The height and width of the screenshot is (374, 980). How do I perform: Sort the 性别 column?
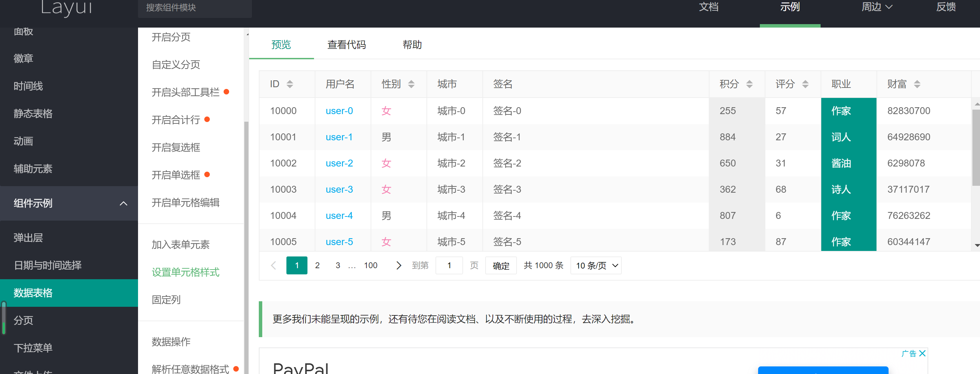[411, 84]
